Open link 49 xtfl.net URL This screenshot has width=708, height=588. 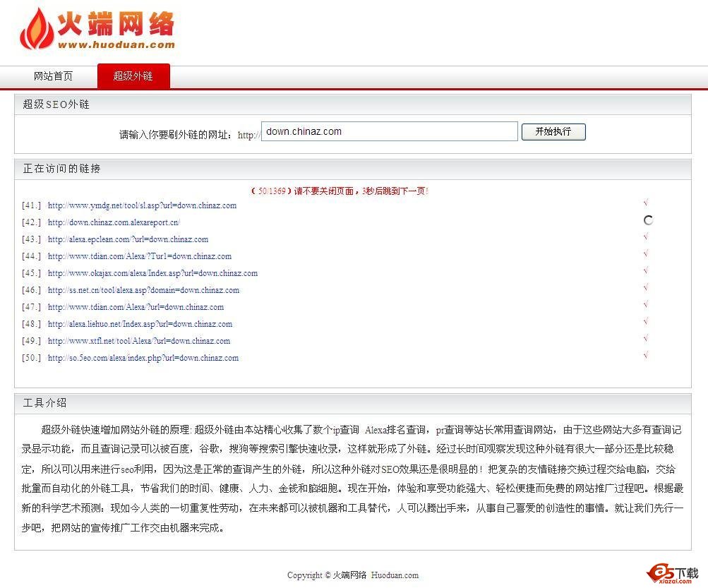point(138,341)
